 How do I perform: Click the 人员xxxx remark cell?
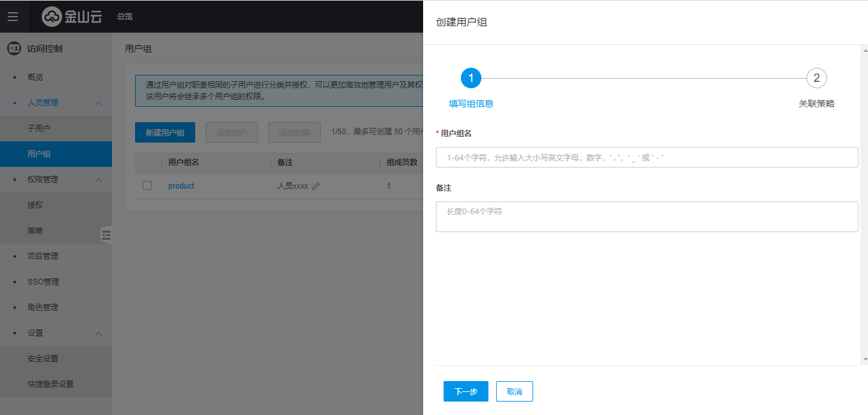293,186
